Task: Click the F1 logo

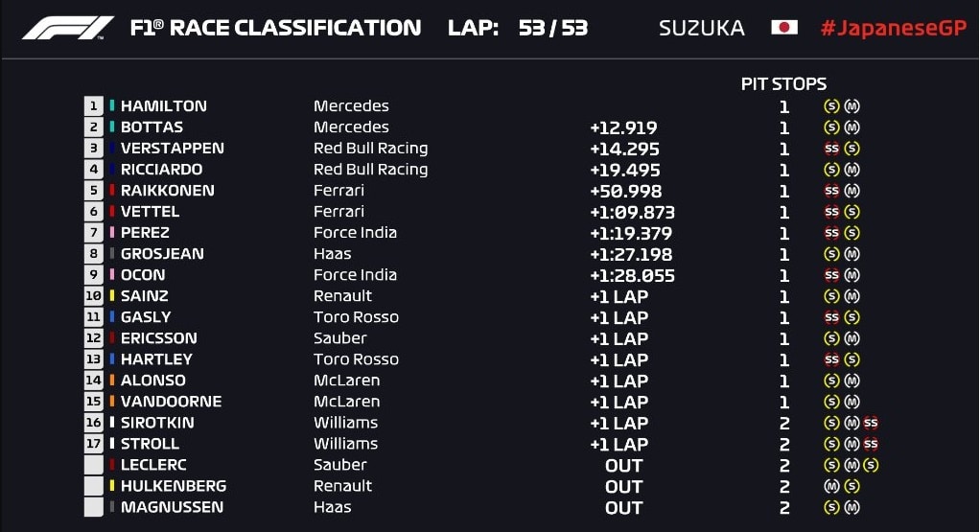Action: pyautogui.click(x=67, y=28)
